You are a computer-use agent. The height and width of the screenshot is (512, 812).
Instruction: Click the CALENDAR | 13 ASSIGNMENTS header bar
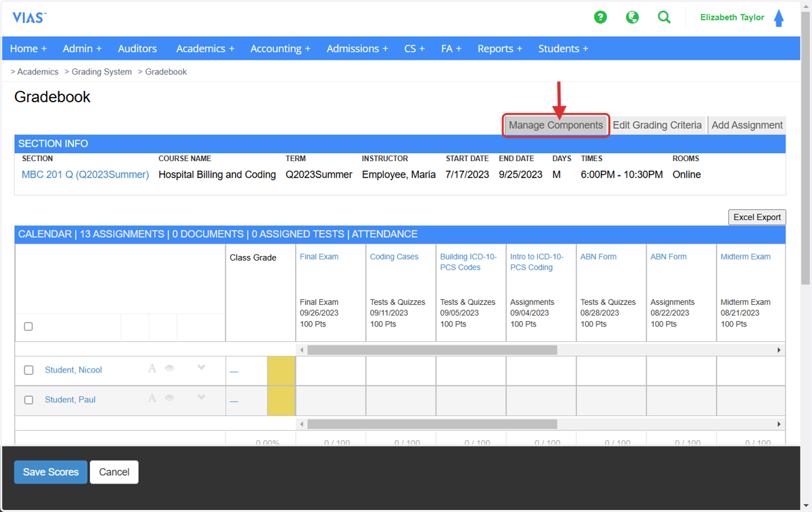coord(400,234)
